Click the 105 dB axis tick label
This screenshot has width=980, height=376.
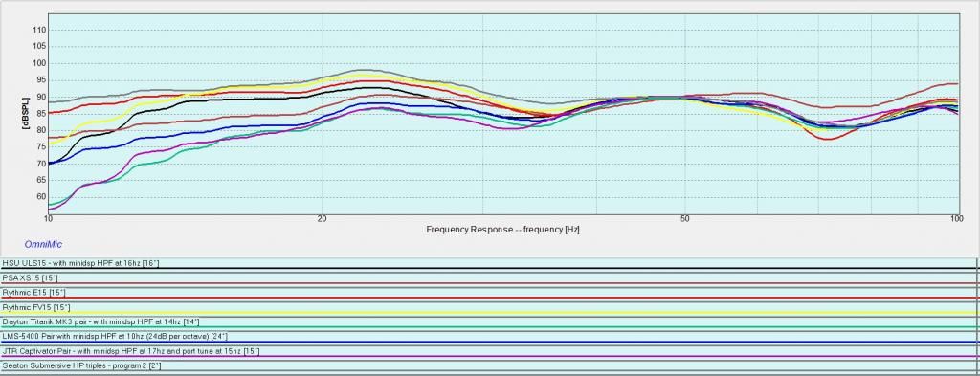[38, 47]
